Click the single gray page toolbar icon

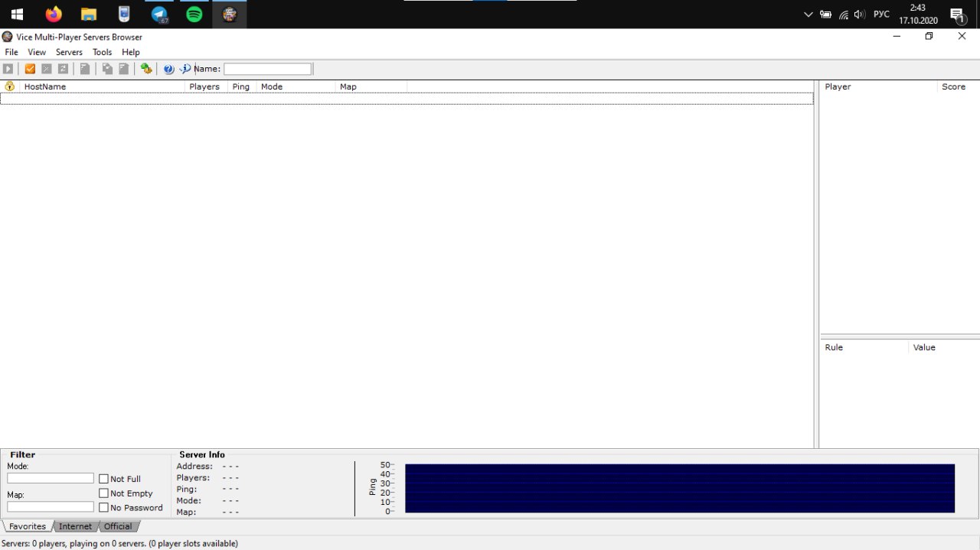coord(85,69)
